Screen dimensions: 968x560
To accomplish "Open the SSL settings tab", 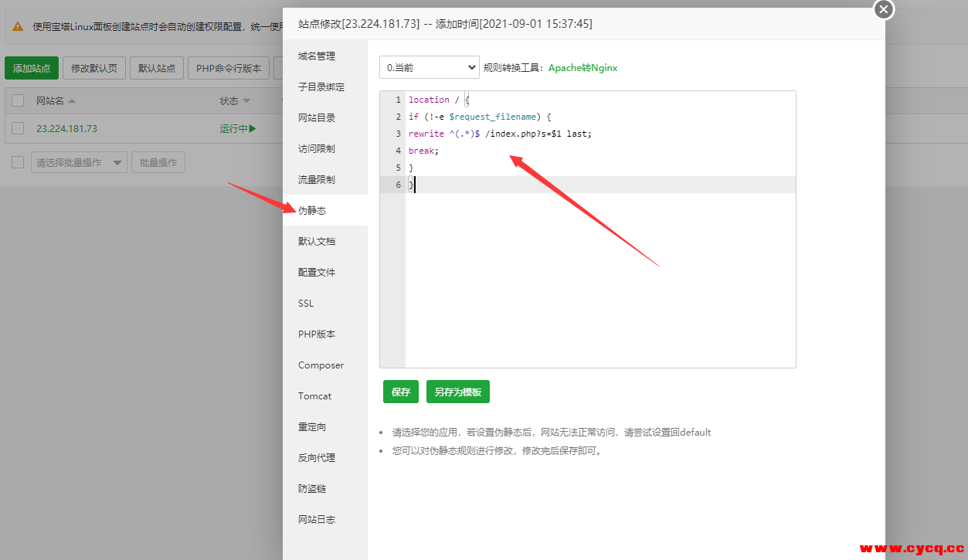I will pyautogui.click(x=306, y=303).
